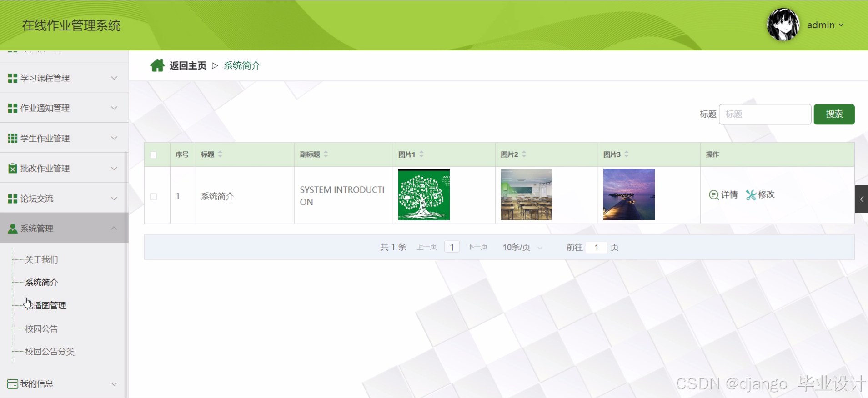This screenshot has width=868, height=398.
Task: Check the select-all header checkbox
Action: tap(154, 155)
